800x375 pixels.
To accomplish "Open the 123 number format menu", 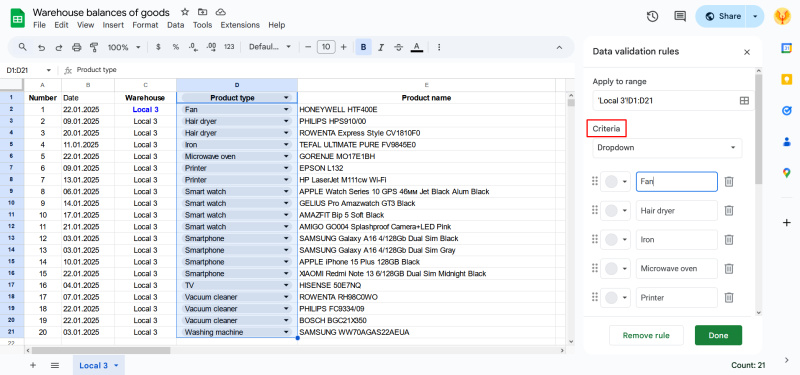I will pos(229,47).
